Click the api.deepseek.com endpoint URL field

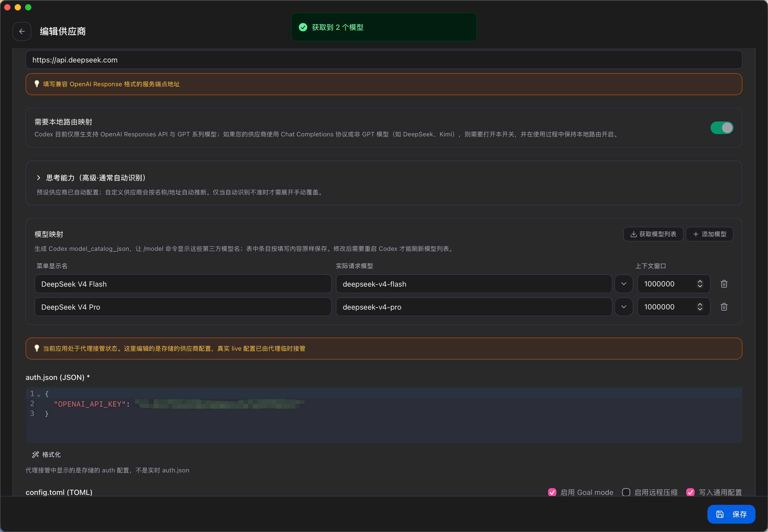click(x=384, y=60)
